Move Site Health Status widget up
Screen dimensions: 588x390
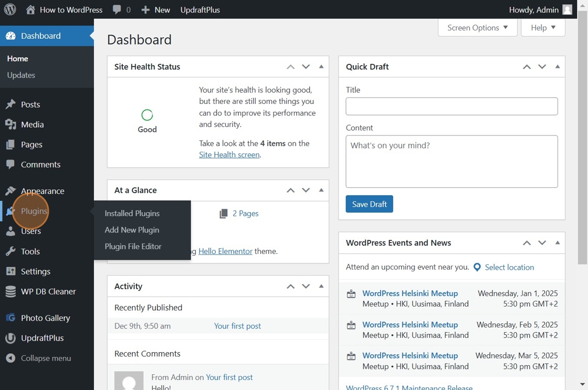tap(291, 67)
